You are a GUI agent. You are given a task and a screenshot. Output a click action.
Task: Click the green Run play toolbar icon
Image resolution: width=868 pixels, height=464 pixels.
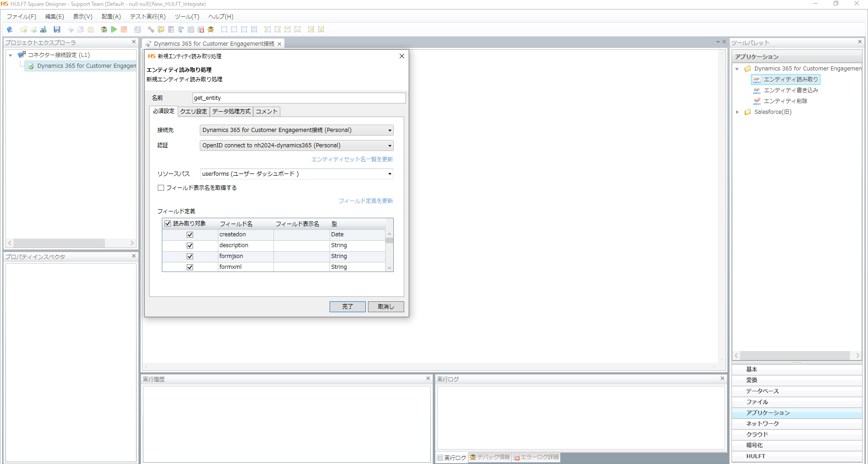point(114,29)
